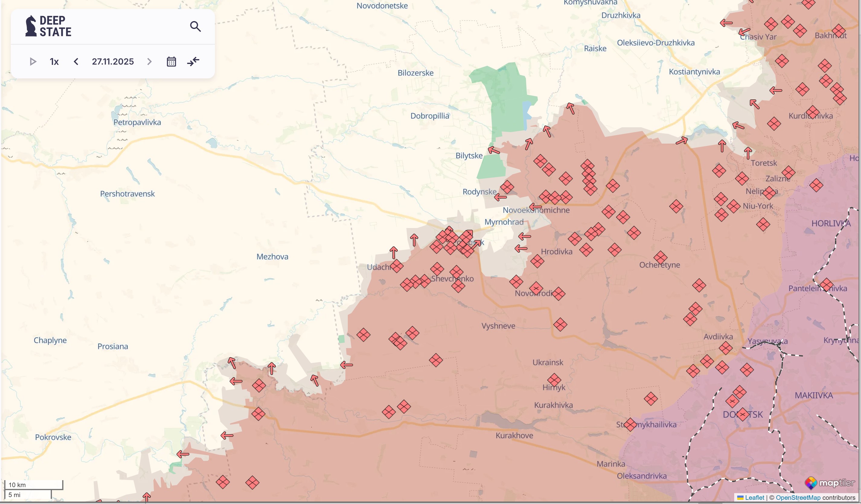The width and height of the screenshot is (861, 504).
Task: Advance to next date with right chevron
Action: [x=149, y=62]
